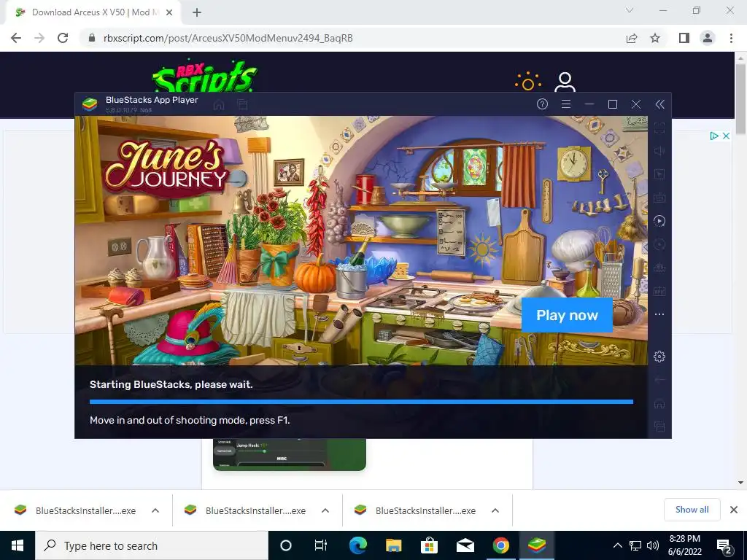Viewport: 747px width, 560px height.
Task: Click the Chrome back arrow
Action: (16, 38)
